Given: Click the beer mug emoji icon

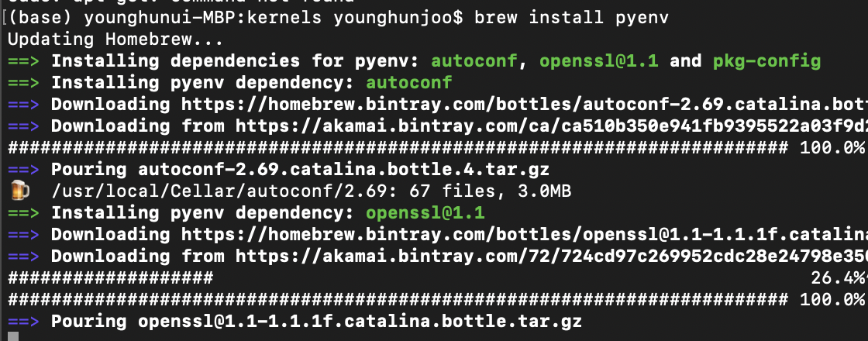Looking at the screenshot, I should point(19,191).
